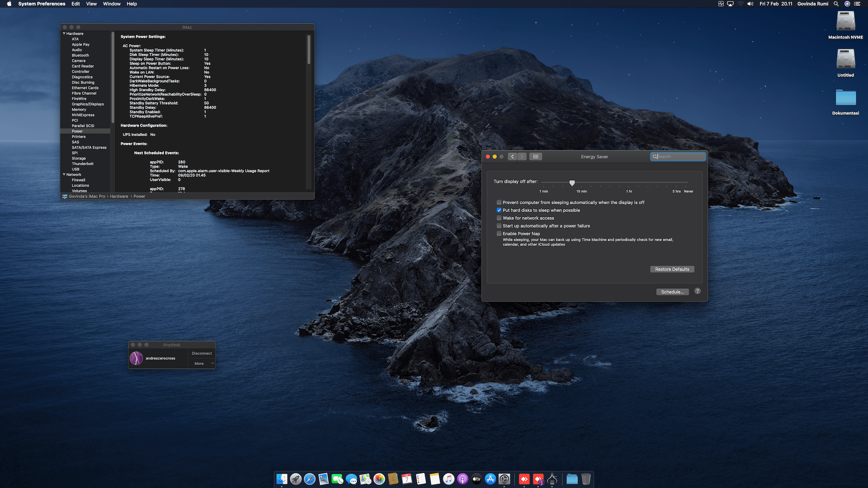Enable Power Nap checkbox
Viewport: 868px width, 488px height.
(499, 234)
